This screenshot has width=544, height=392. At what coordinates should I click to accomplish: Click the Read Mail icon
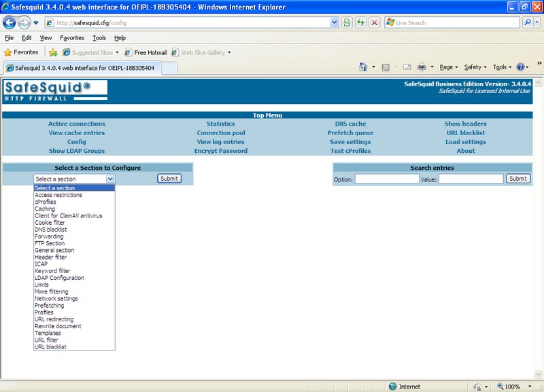pyautogui.click(x=407, y=67)
